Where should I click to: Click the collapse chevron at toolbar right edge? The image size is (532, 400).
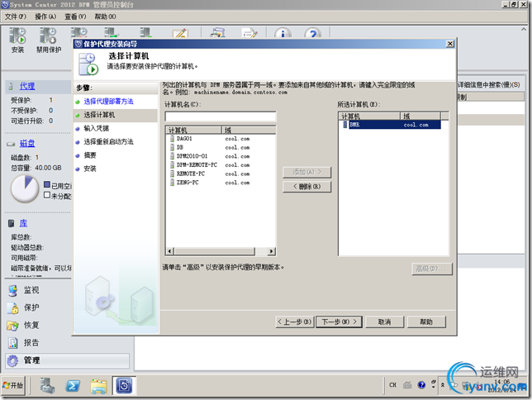(524, 30)
